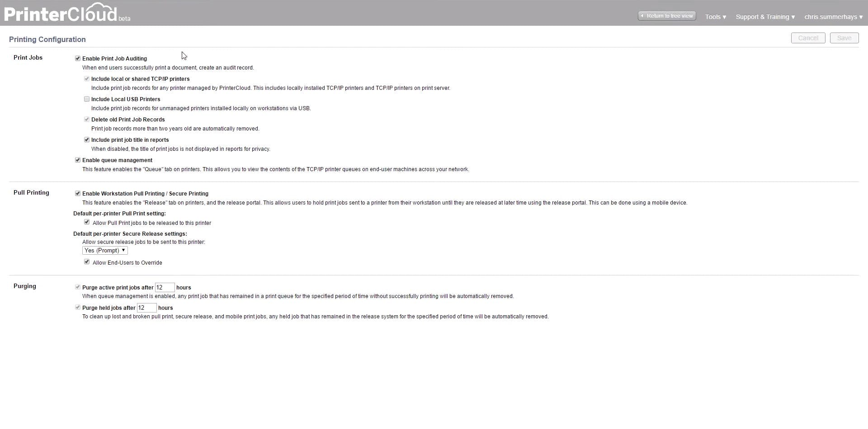Viewport: 868px width, 429px height.
Task: Enable Include Local USB Printers
Action: pos(87,98)
